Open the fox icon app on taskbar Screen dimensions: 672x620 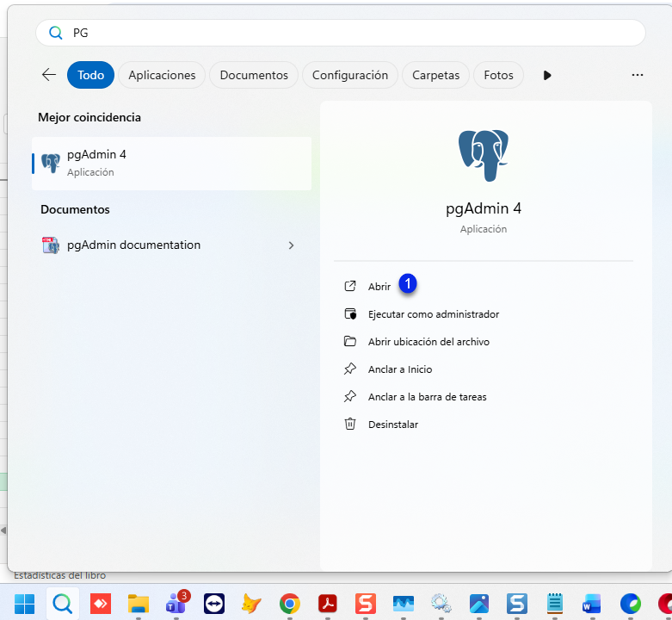(251, 604)
